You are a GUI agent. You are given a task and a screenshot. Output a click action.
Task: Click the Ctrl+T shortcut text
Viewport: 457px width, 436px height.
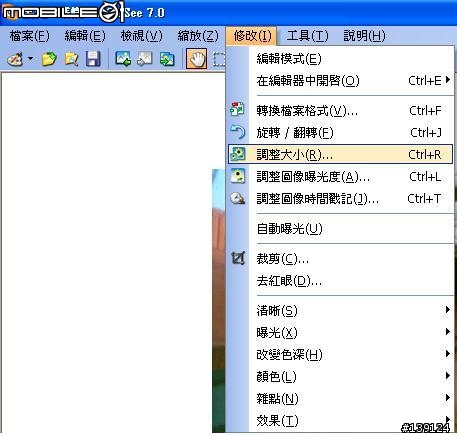424,198
